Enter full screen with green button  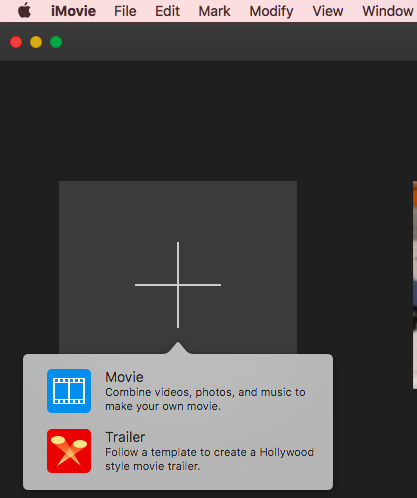point(56,42)
